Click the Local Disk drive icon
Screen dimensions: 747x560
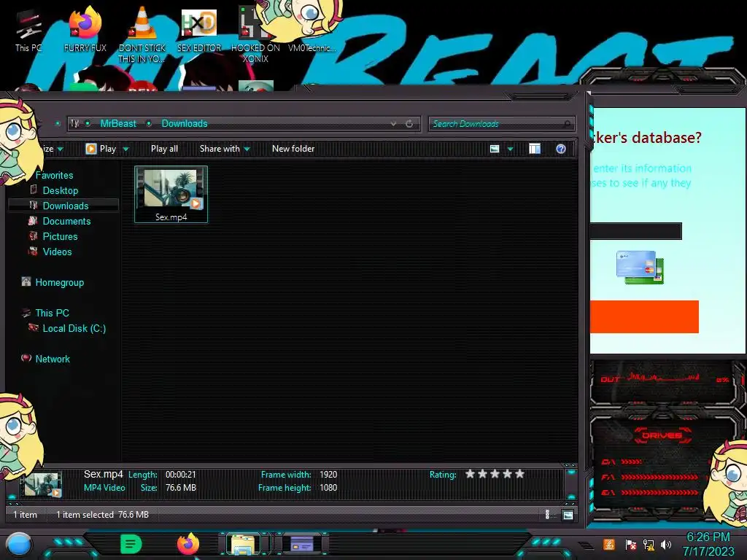point(34,327)
